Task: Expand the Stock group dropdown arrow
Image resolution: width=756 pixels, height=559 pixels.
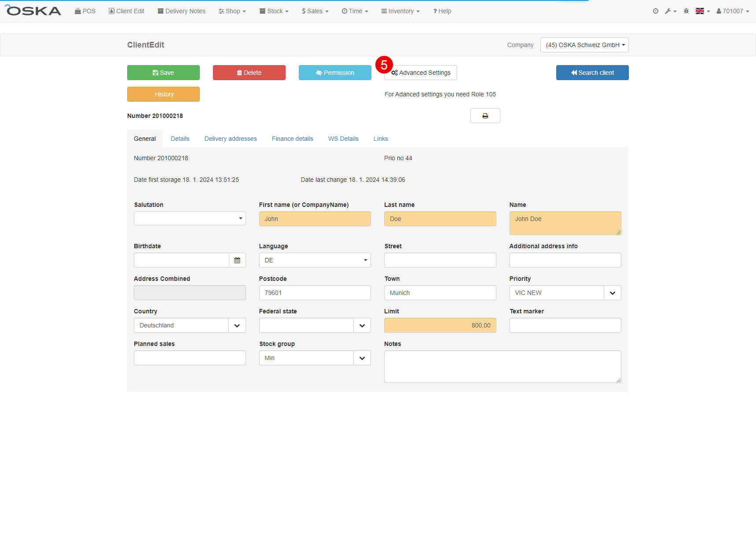Action: tap(362, 358)
